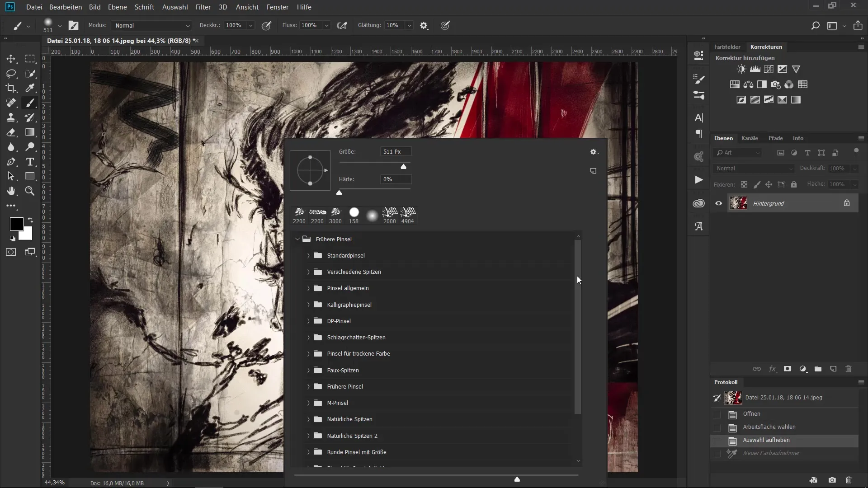Select the Gradient tool
Screen dimensions: 868x488
(x=30, y=132)
